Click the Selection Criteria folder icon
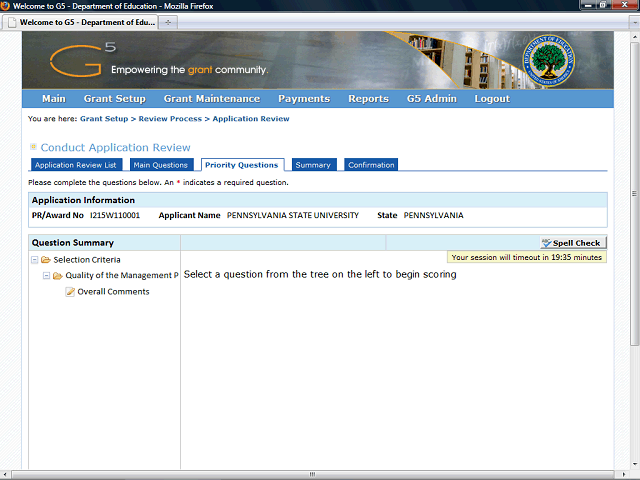640x480 pixels. tap(46, 260)
